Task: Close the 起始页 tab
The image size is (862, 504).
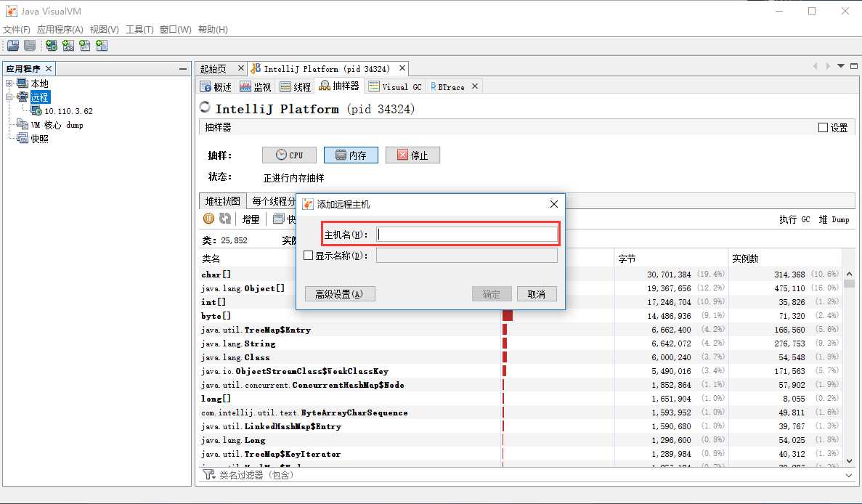Action: [241, 68]
